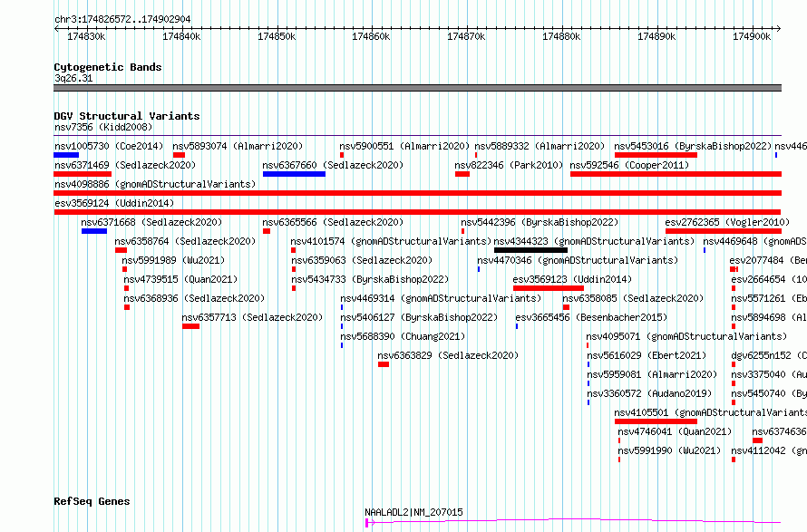
Task: Click the magenta NAALADL2 gene start glyph
Action: click(x=367, y=523)
